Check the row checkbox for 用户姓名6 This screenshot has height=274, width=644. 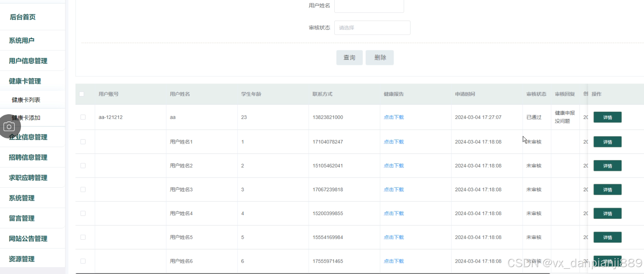(83, 261)
